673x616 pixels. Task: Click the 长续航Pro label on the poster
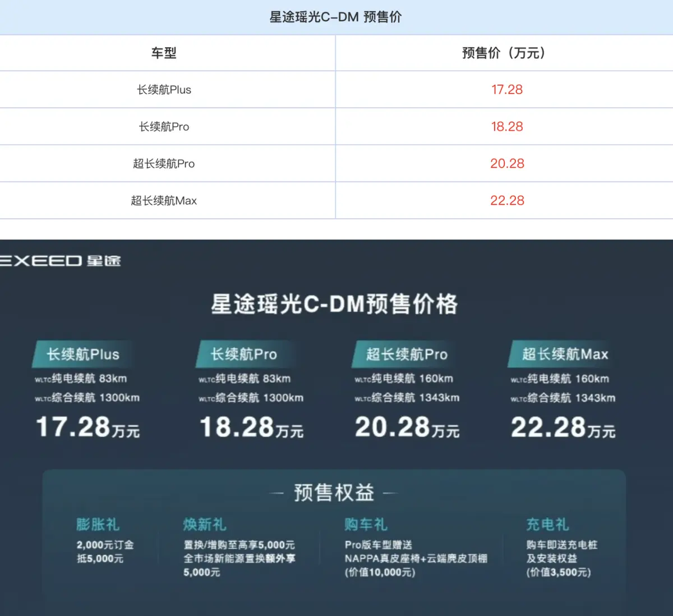tap(244, 354)
